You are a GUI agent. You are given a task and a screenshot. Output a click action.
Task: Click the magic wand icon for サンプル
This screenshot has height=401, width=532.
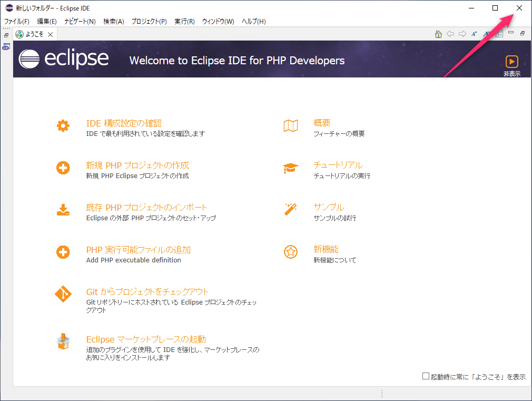pos(291,209)
